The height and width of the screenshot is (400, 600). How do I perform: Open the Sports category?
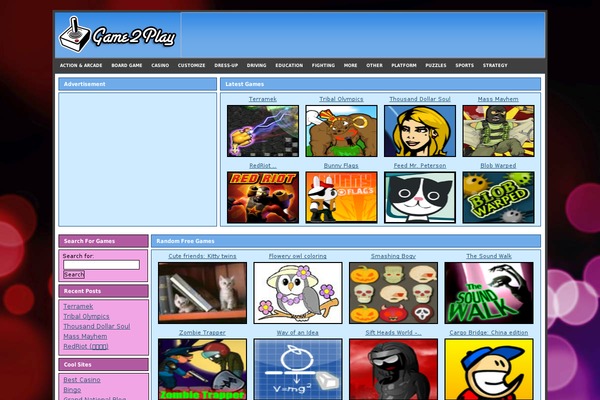[x=465, y=65]
